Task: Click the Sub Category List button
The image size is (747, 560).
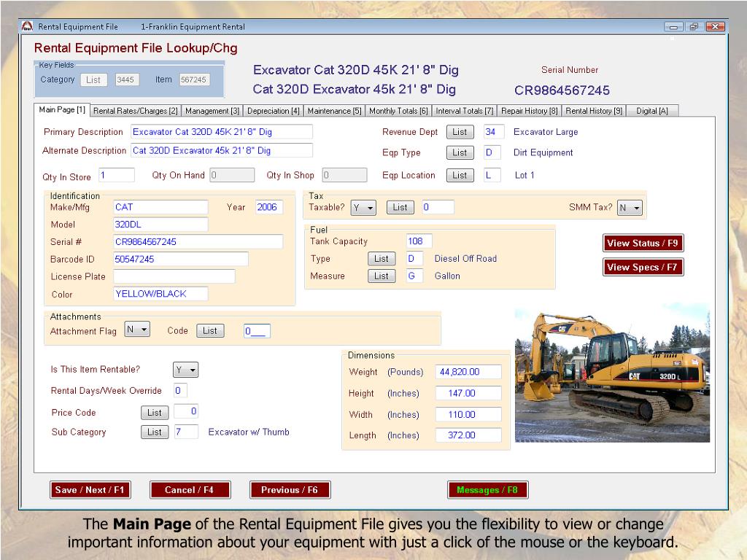Action: click(x=155, y=432)
